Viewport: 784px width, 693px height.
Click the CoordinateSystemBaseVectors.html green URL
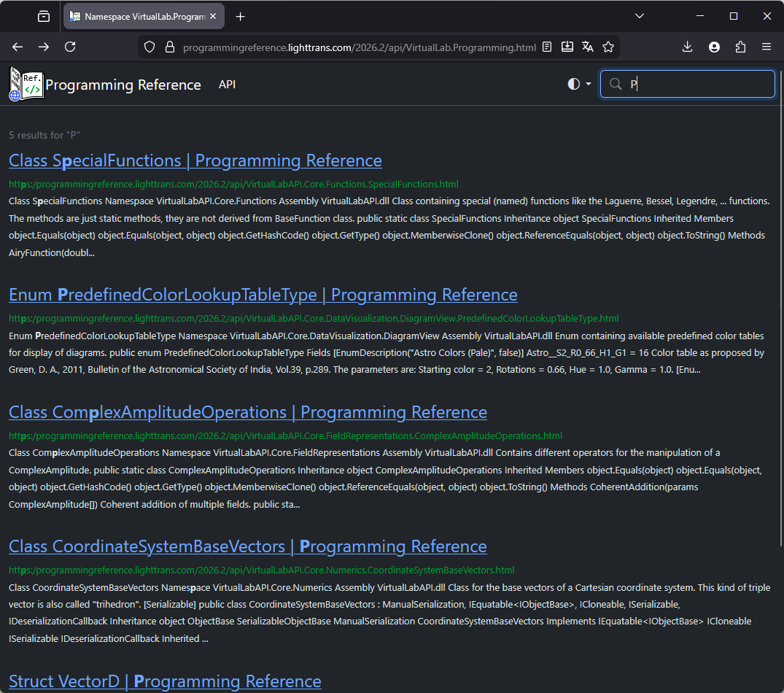tap(262, 570)
